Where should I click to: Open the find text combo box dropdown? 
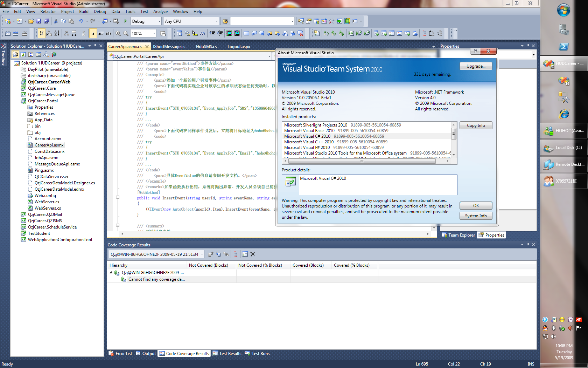[x=293, y=21]
